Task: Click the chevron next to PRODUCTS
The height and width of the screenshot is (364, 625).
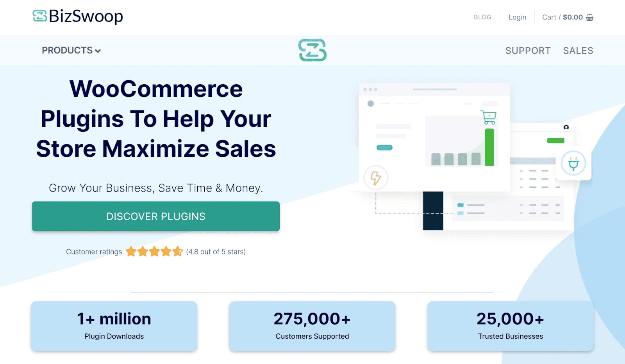Action: [98, 51]
